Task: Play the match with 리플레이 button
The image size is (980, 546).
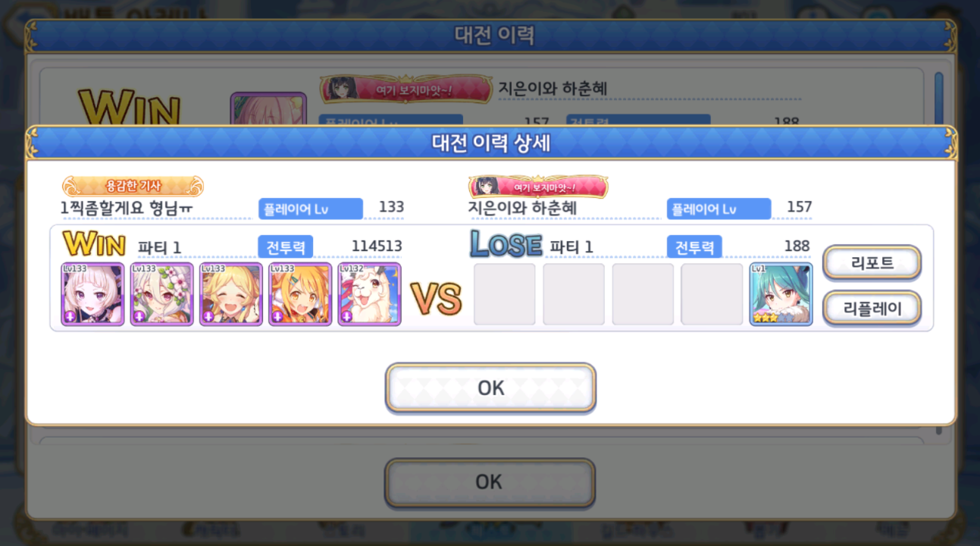Action: click(x=872, y=308)
